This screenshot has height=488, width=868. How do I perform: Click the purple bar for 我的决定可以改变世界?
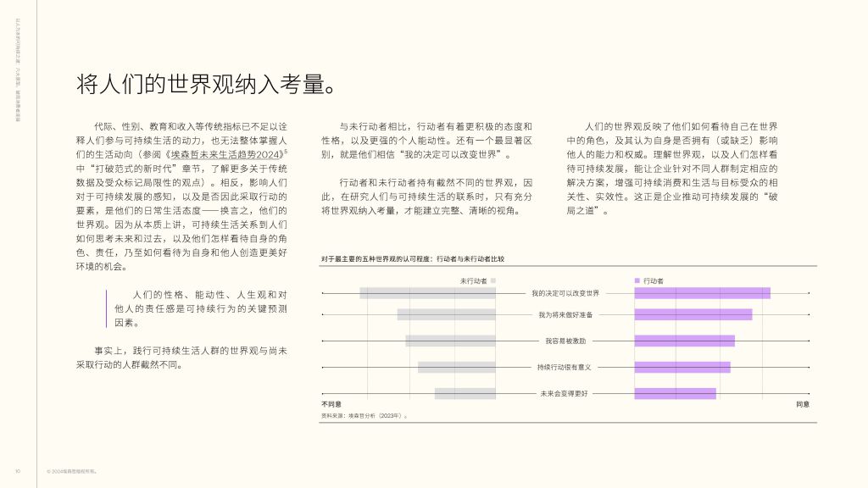(x=703, y=293)
